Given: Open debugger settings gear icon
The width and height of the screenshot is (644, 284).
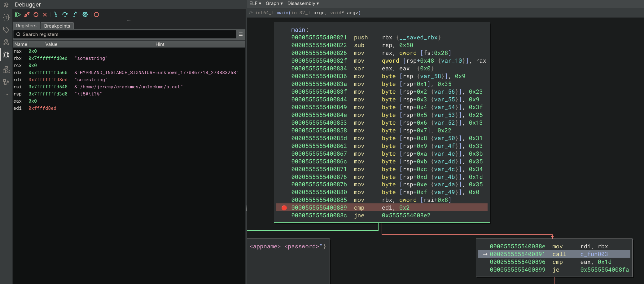Looking at the screenshot, I should tap(85, 15).
